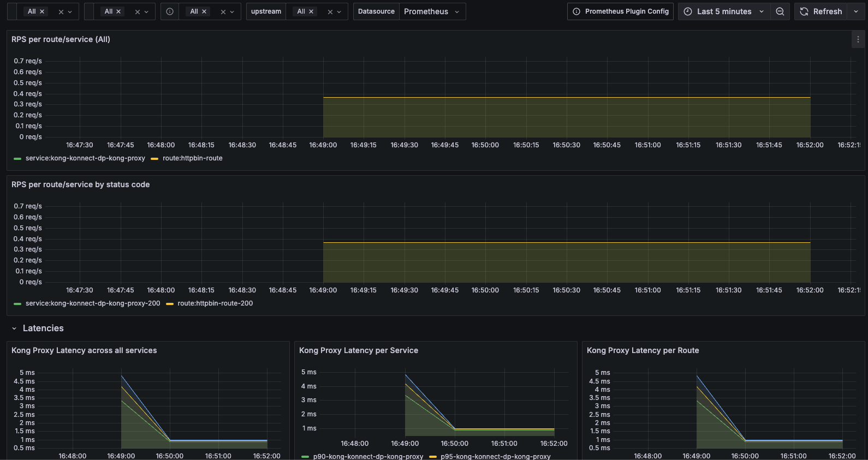Toggle service:kong-konnect-dp-kong-proxy legend series
Image resolution: width=868 pixels, height=460 pixels.
coord(85,158)
